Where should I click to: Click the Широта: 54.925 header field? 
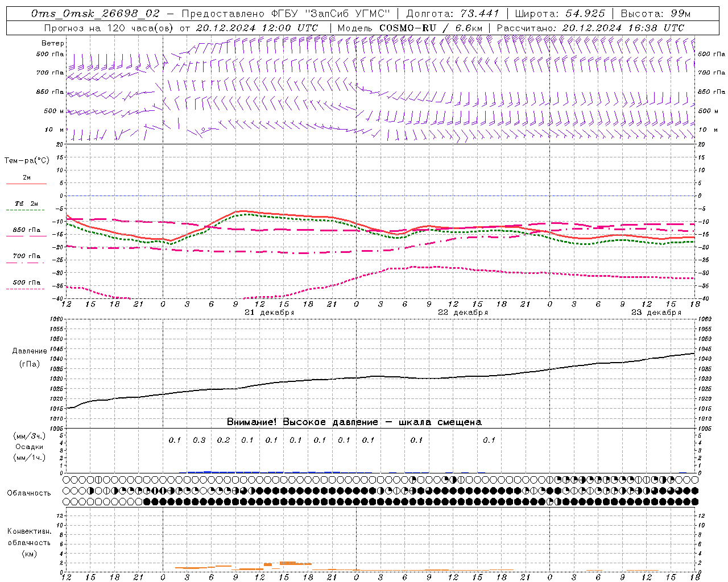click(x=560, y=14)
